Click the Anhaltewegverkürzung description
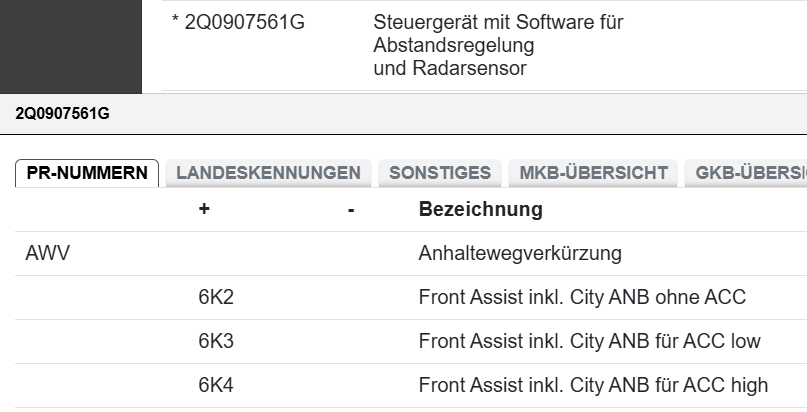 tap(519, 253)
